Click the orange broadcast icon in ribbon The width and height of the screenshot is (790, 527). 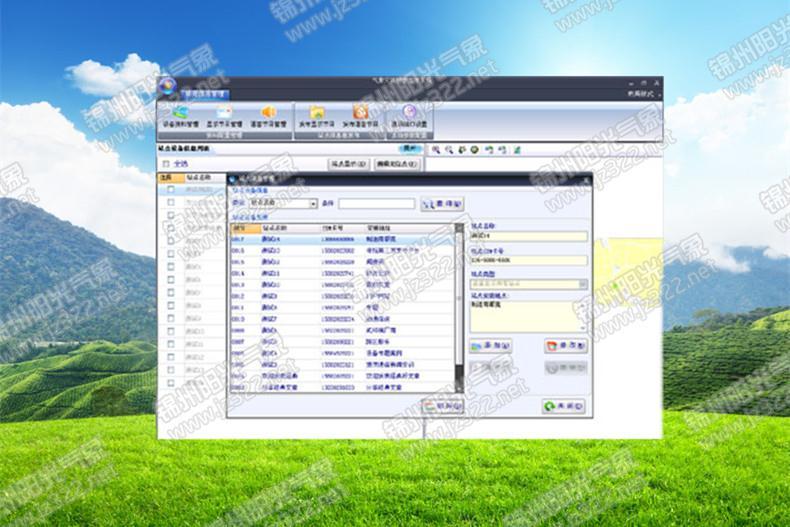click(x=360, y=112)
